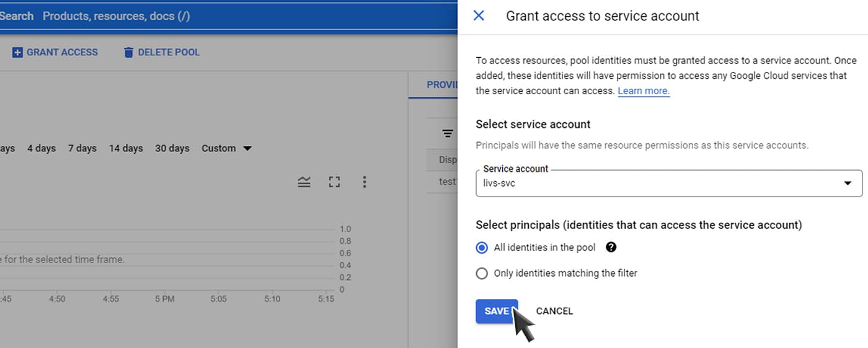Open the Learn more link

[644, 91]
